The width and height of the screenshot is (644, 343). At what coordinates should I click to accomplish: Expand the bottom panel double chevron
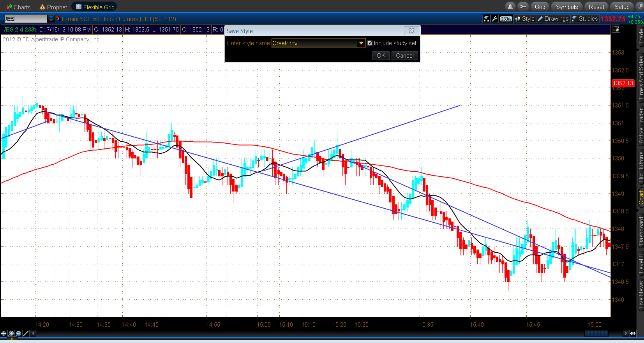12,339
